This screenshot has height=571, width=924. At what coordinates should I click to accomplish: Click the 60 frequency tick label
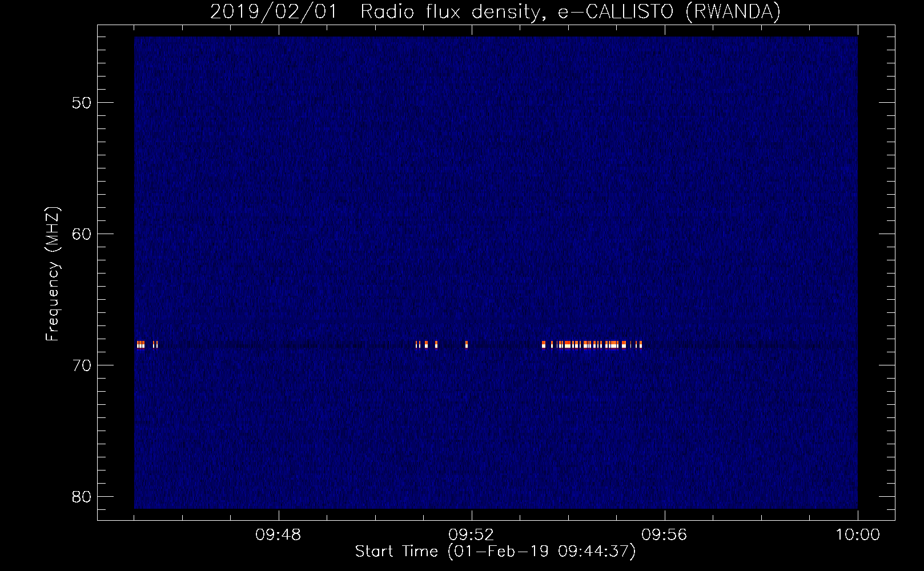point(82,234)
